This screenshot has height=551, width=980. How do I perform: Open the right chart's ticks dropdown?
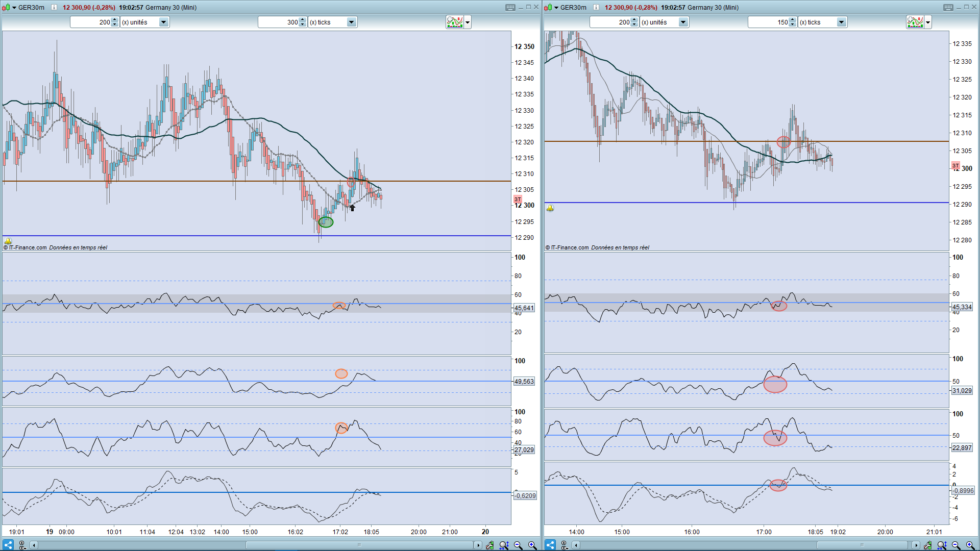pos(842,22)
